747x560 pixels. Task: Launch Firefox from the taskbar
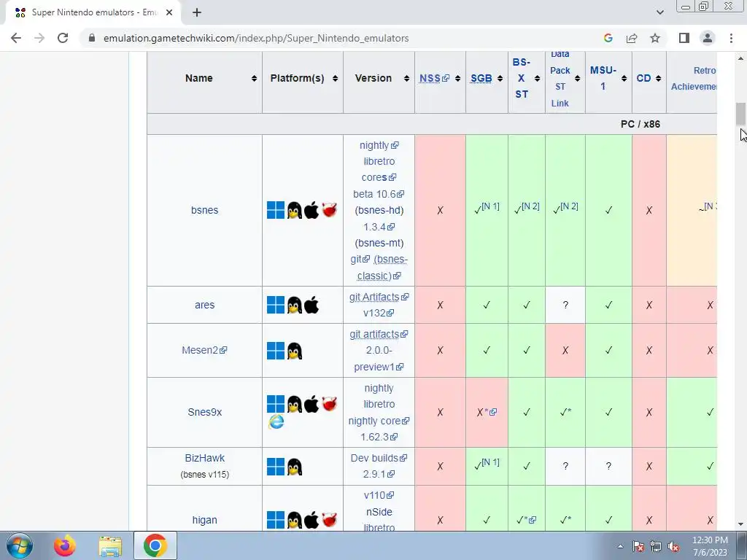pos(65,545)
